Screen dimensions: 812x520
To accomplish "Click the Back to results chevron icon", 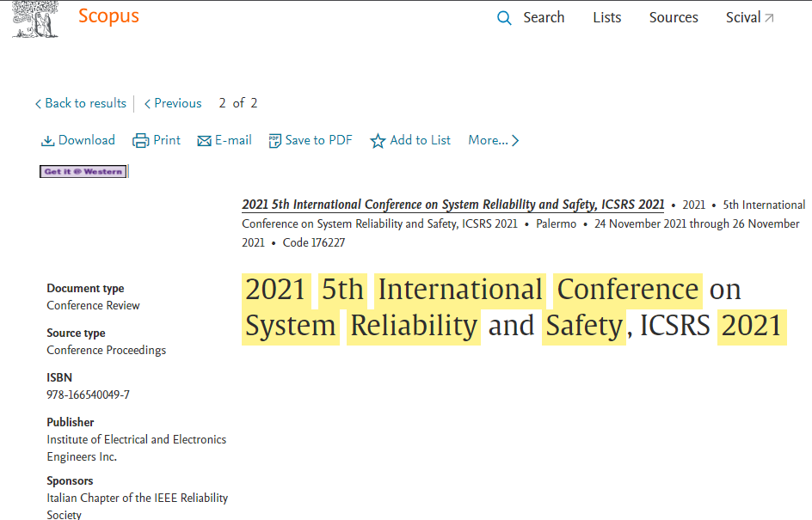I will tap(38, 104).
